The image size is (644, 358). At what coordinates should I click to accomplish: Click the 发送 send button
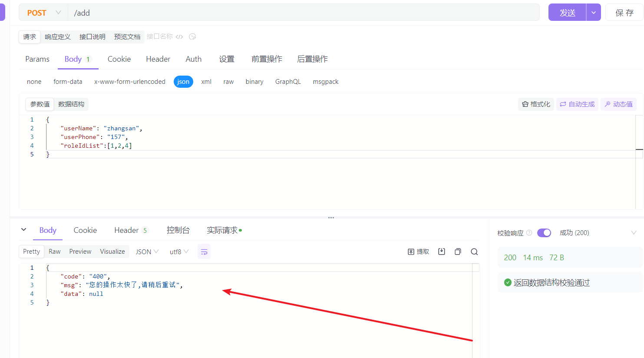point(567,13)
